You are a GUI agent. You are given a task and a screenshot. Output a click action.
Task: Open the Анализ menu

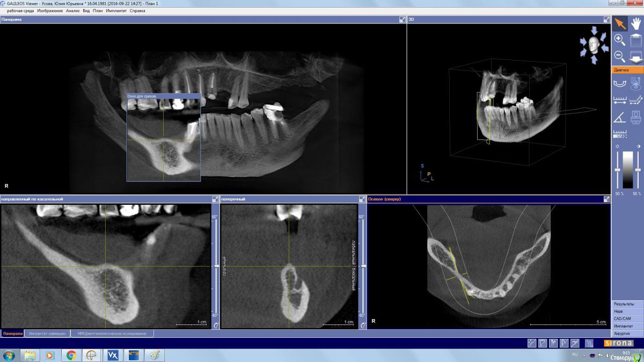72,11
